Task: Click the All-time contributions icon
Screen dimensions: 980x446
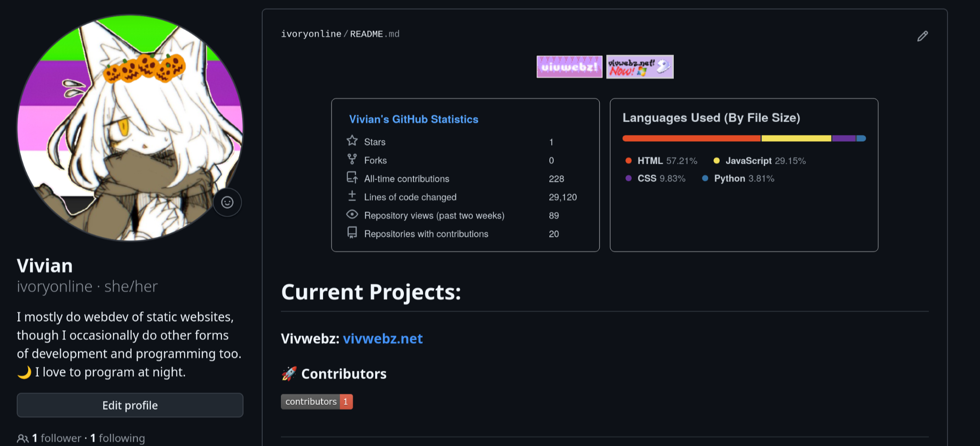Action: (352, 178)
